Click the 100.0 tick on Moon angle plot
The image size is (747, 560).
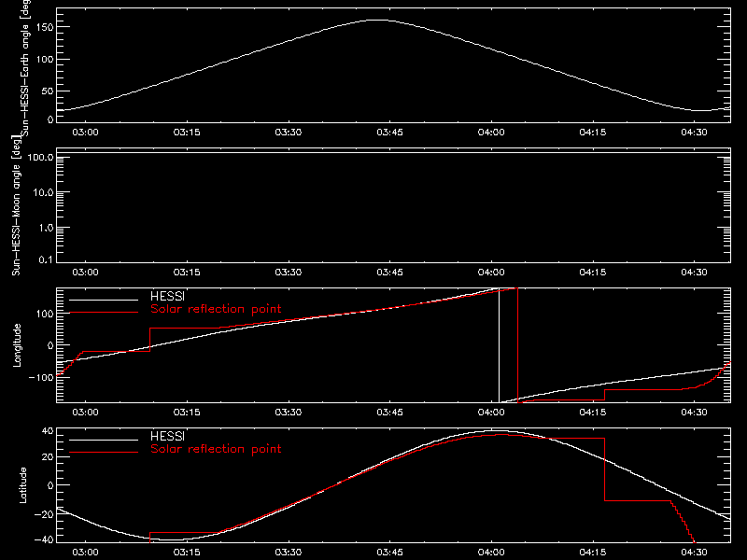[x=40, y=157]
